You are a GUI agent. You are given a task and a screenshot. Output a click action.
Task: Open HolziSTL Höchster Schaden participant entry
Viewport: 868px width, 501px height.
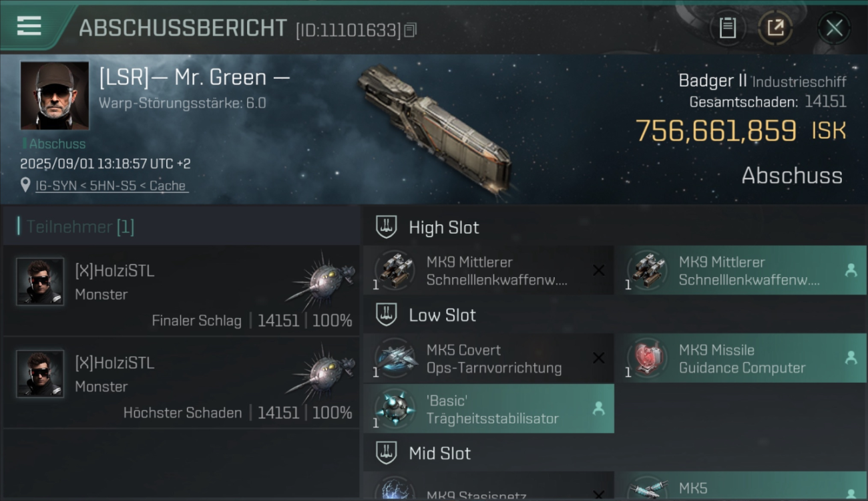(181, 383)
